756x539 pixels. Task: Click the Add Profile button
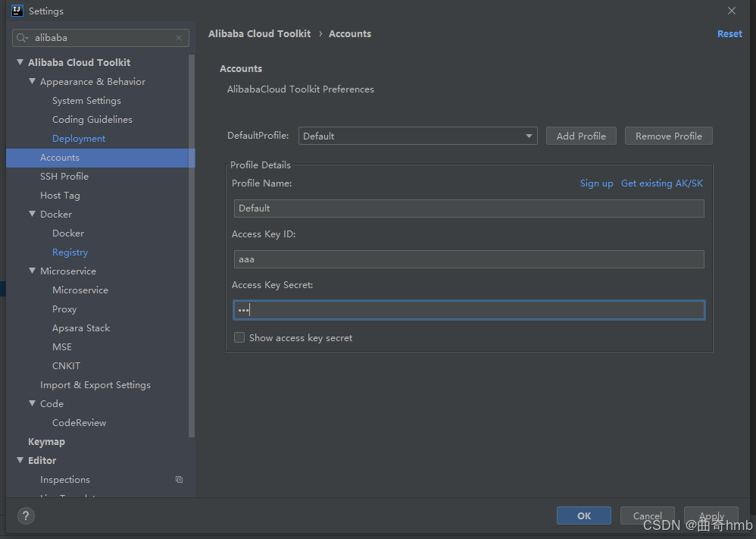[x=581, y=136]
